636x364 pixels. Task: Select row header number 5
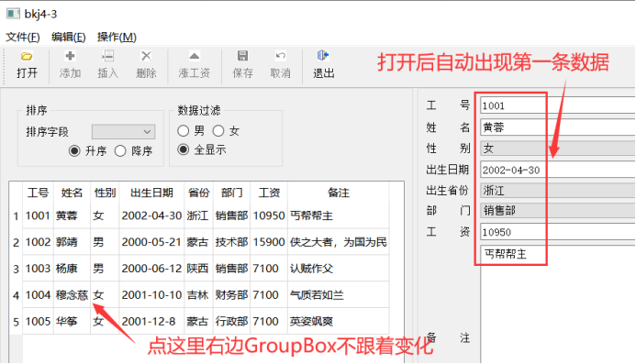click(16, 322)
